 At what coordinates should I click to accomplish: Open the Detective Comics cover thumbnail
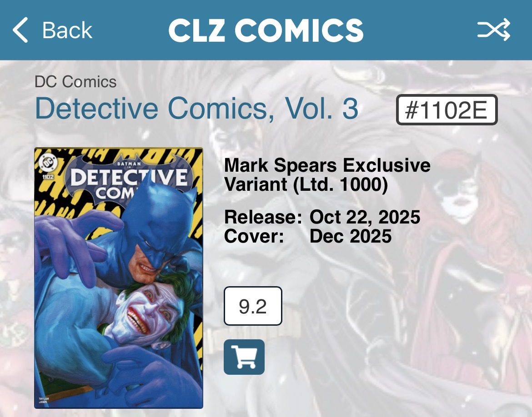[x=119, y=278]
